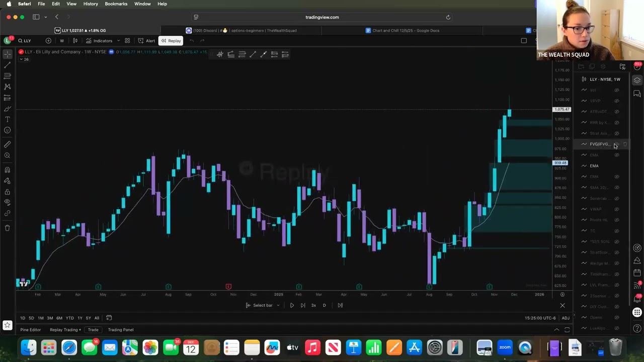Open the measure ruler tool
Image resolution: width=644 pixels, height=362 pixels.
(x=8, y=144)
